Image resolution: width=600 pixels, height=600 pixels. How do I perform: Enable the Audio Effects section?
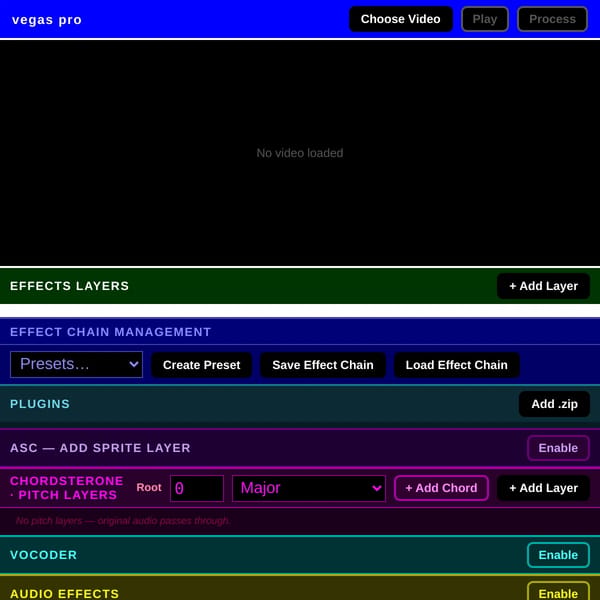click(x=558, y=592)
